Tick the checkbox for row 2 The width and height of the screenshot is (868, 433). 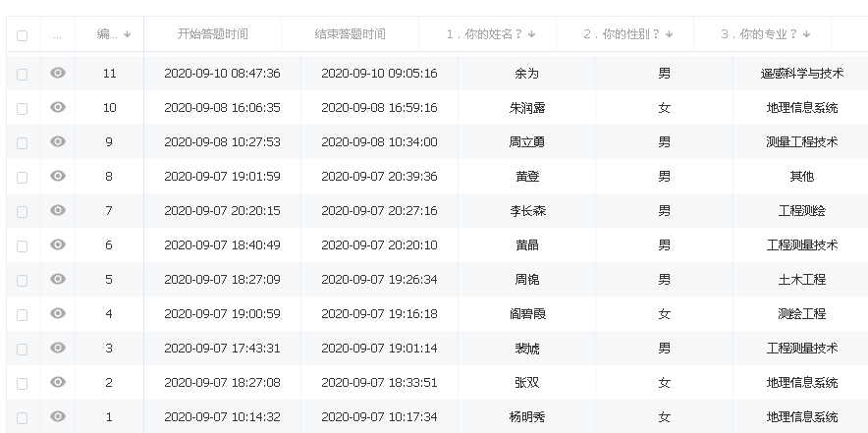click(x=23, y=383)
